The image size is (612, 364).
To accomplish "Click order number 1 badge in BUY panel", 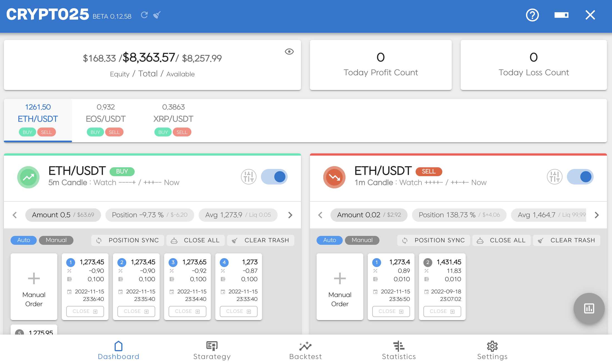I will coord(71,262).
